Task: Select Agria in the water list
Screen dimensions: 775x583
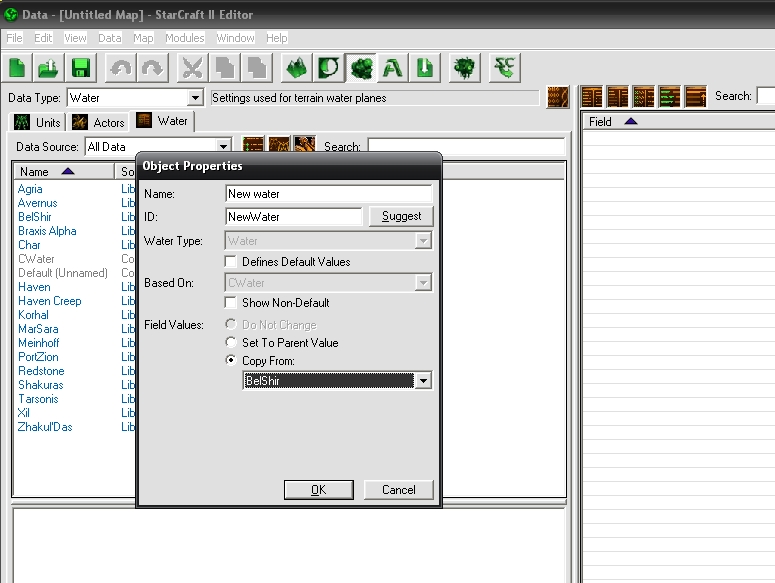Action: click(30, 189)
